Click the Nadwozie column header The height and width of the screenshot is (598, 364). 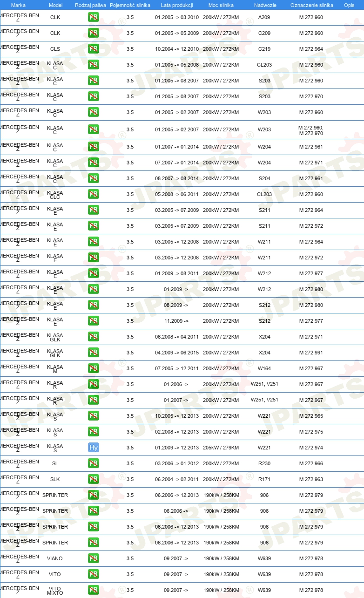(x=264, y=5)
